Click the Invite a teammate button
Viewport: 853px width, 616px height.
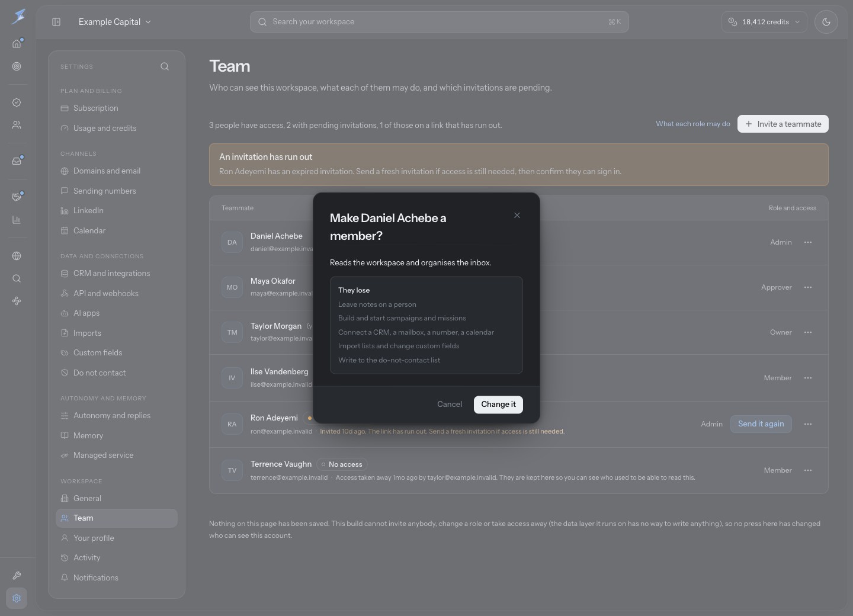pyautogui.click(x=783, y=124)
